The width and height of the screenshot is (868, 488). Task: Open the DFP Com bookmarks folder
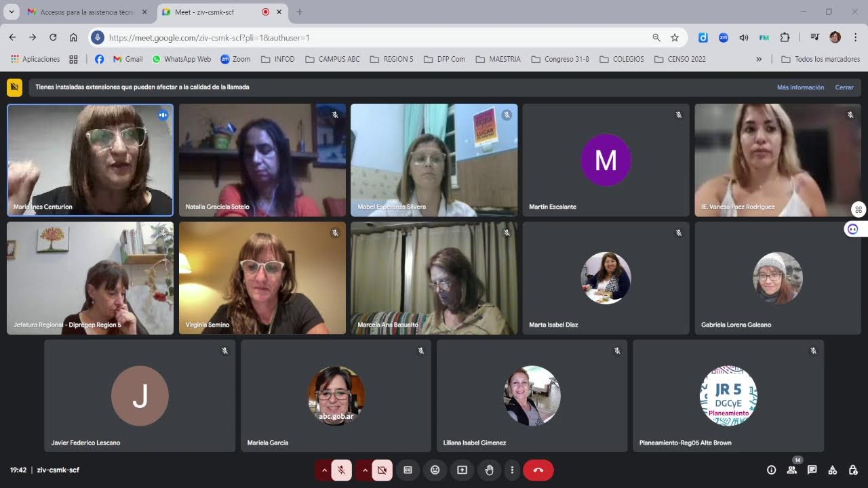tap(444, 59)
